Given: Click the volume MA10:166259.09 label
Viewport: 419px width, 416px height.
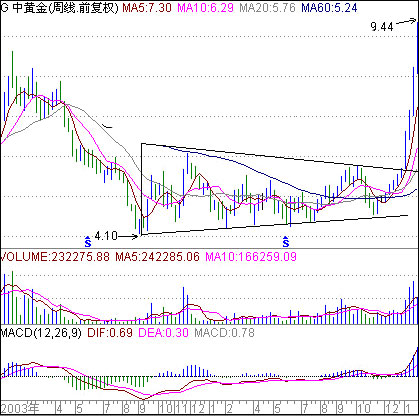Looking at the screenshot, I should [251, 257].
